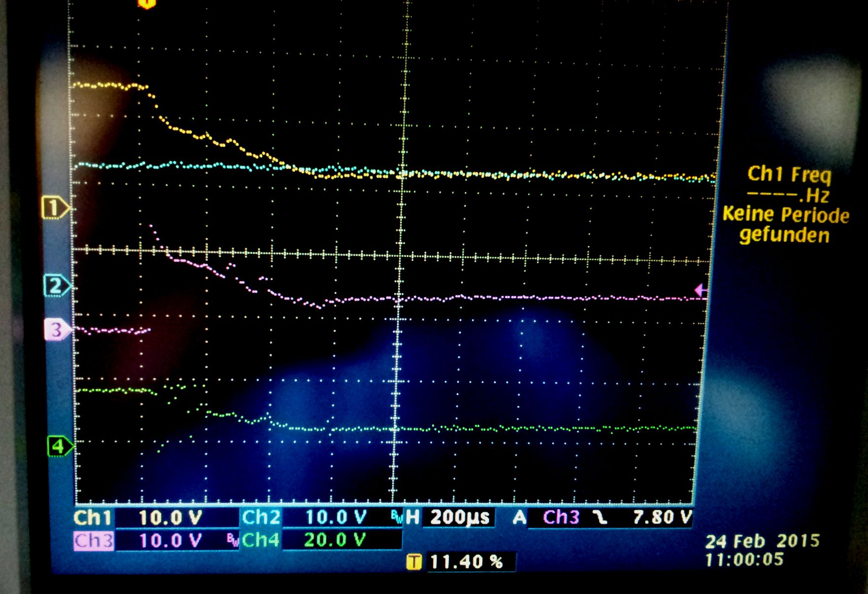Click the Ch4 20.0 V scale value
Image resolution: width=868 pixels, height=594 pixels.
tap(335, 540)
